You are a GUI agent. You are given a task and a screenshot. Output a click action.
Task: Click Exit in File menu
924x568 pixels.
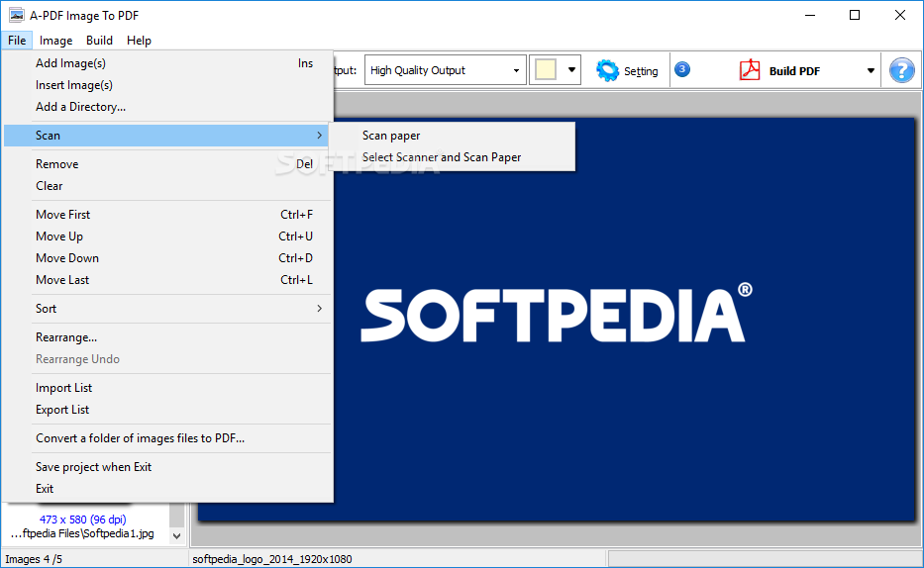(167, 489)
